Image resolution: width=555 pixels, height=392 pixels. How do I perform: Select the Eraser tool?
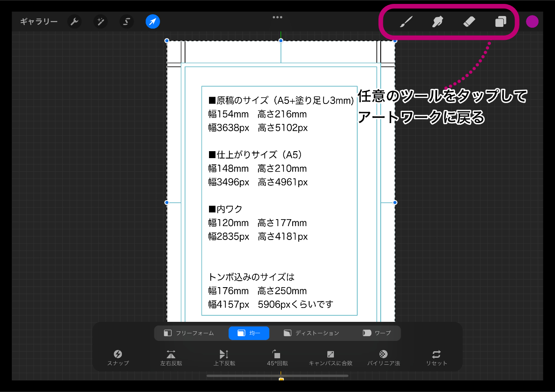(x=469, y=22)
